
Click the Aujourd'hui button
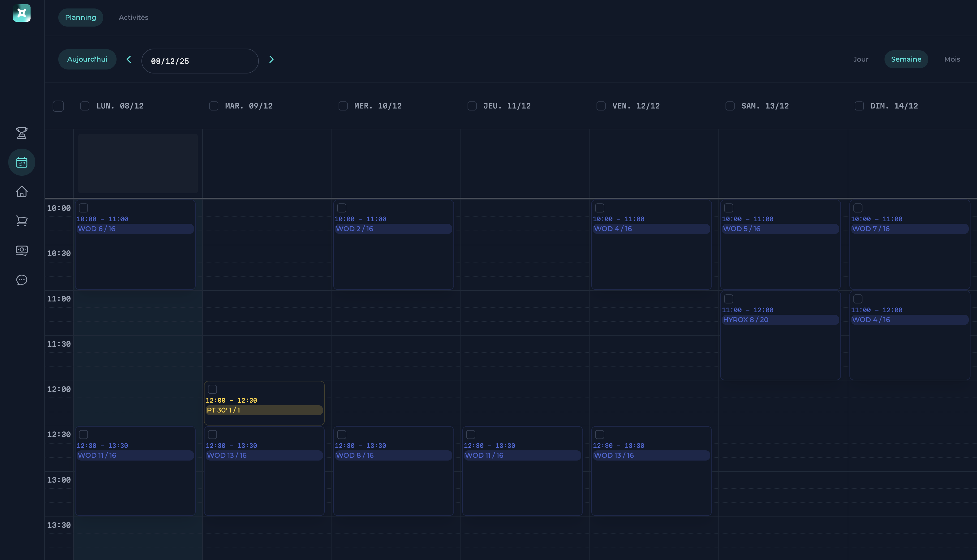pyautogui.click(x=87, y=59)
